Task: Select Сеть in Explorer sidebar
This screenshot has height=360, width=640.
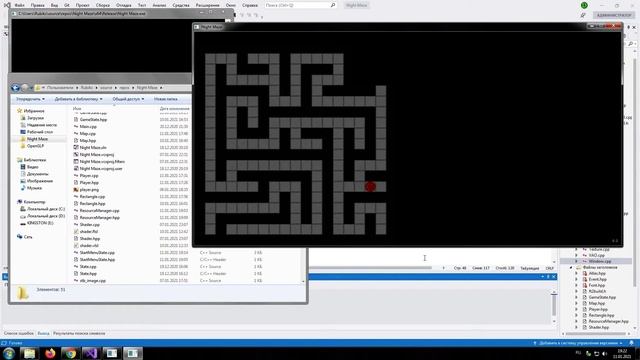Action: (x=28, y=237)
